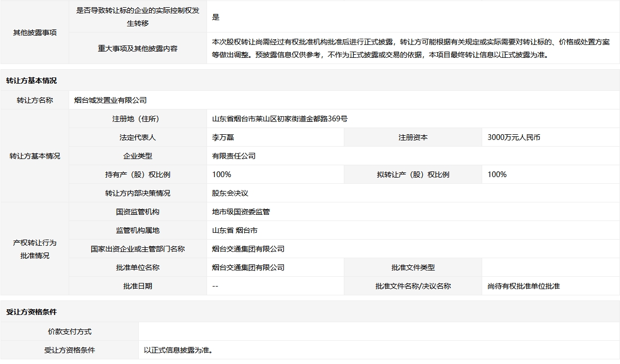The width and height of the screenshot is (620, 364).
Task: Select the name '李万磊'
Action: [x=223, y=137]
